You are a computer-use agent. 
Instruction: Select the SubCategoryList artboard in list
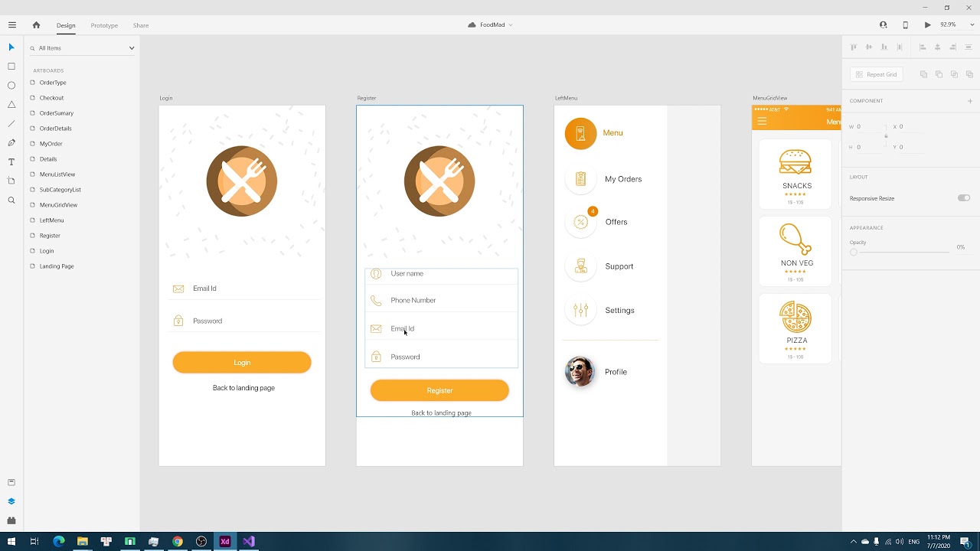tap(60, 190)
